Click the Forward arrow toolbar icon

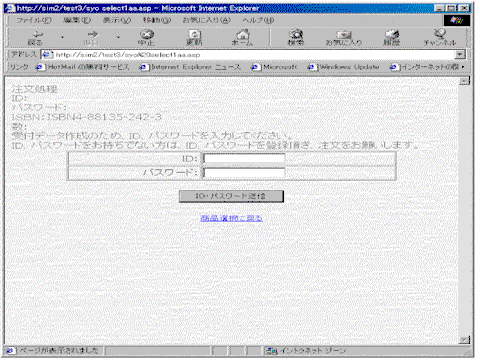pos(92,38)
